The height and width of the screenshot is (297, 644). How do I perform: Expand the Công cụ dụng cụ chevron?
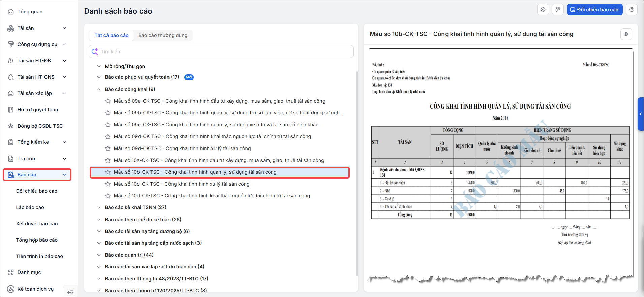[64, 44]
